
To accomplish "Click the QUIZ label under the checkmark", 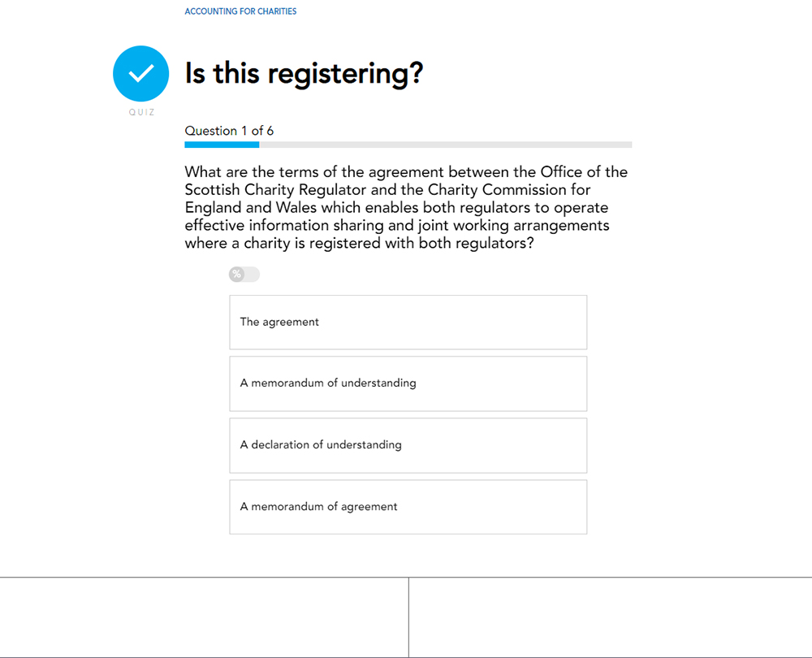I will 141,112.
